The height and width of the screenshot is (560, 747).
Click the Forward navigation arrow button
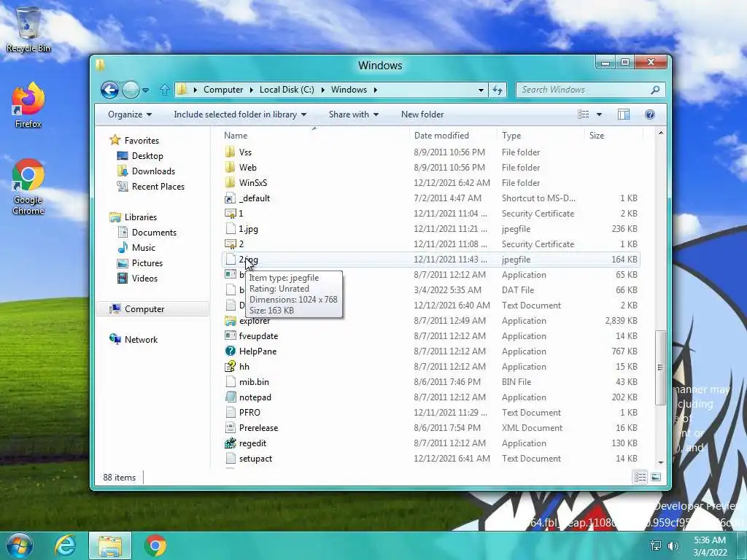click(131, 90)
